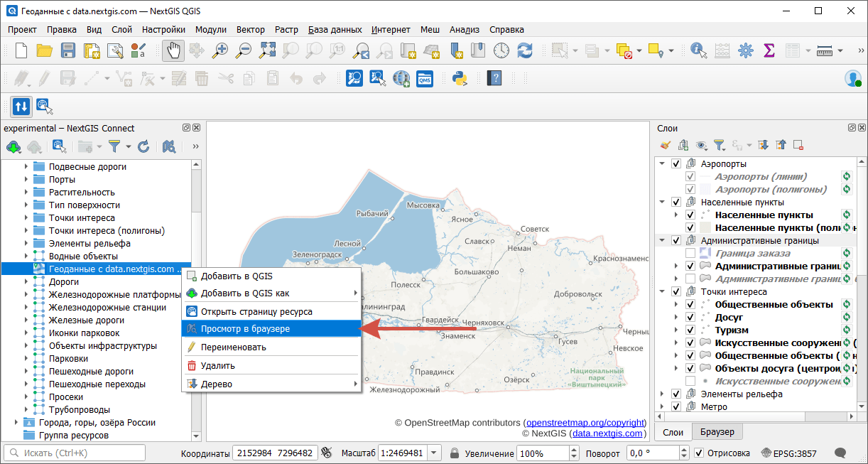Viewport: 868px width, 464px height.
Task: Click Открыть страницу ресурса in context menu
Action: point(272,311)
